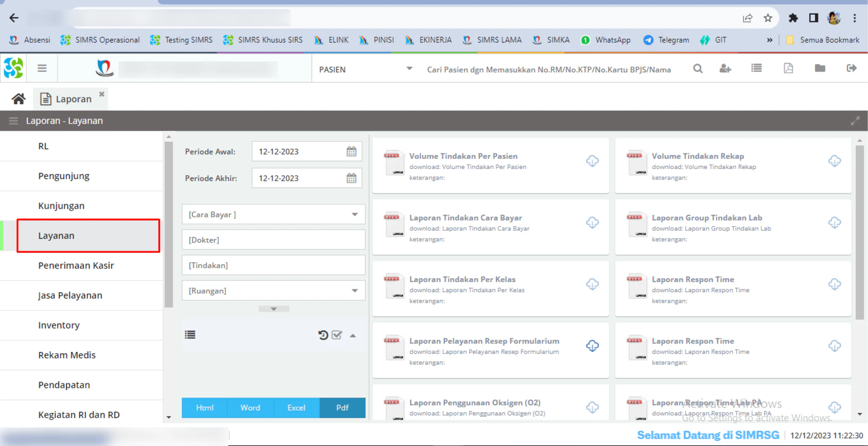The image size is (868, 446).
Task: Choose Word output format
Action: tap(250, 407)
